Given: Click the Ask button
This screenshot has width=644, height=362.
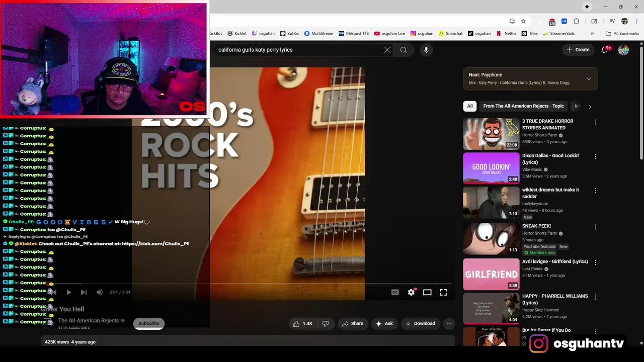Looking at the screenshot, I should (x=384, y=324).
